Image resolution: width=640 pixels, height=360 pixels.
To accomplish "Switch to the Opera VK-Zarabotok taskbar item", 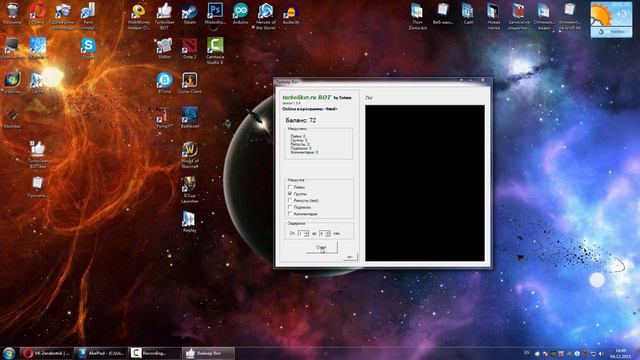I will (x=47, y=353).
